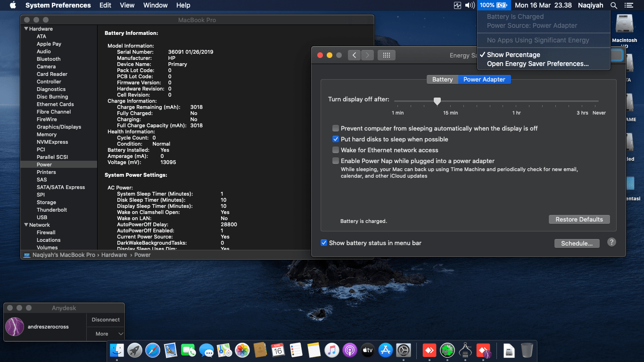This screenshot has width=644, height=362.
Task: Open green clover app in Dock
Action: coord(447,350)
